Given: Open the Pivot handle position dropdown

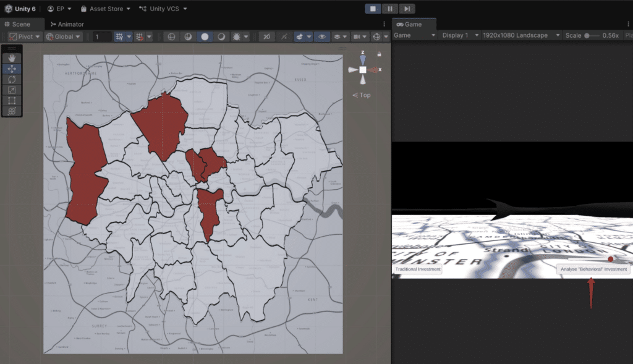Looking at the screenshot, I should (x=25, y=37).
